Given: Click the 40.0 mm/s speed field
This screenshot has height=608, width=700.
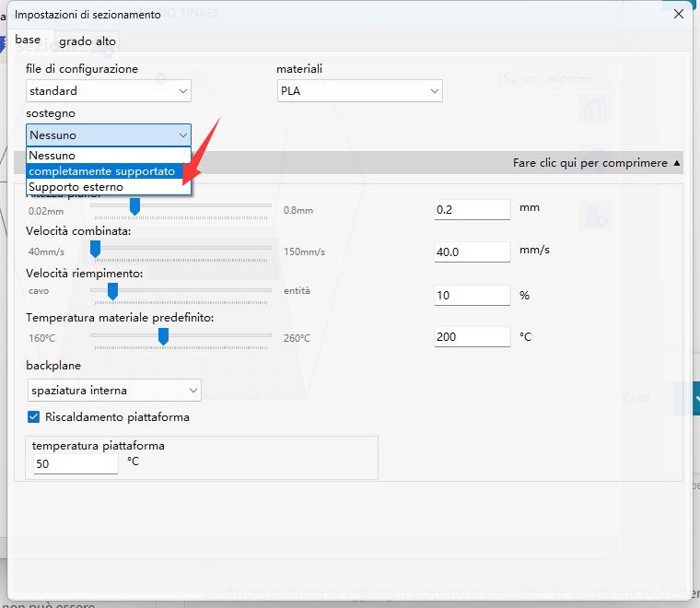Looking at the screenshot, I should (472, 251).
